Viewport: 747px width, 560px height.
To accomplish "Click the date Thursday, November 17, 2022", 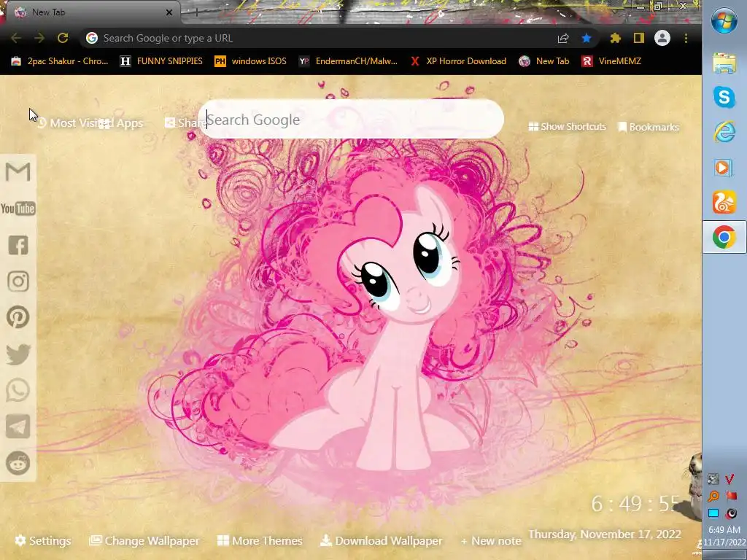I will (605, 534).
